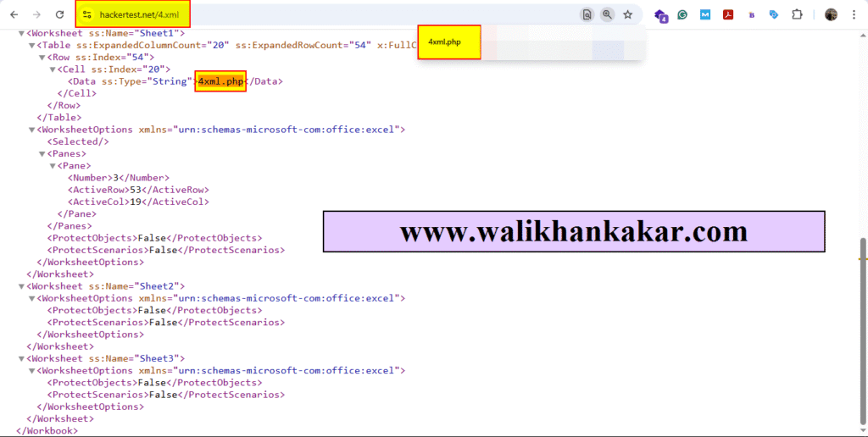The height and width of the screenshot is (437, 868).
Task: Collapse WorksheetOptions under Sheet3
Action: 32,371
